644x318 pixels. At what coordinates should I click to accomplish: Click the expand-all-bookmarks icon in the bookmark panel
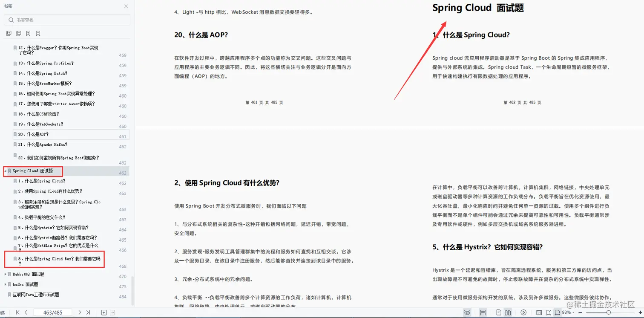[9, 33]
